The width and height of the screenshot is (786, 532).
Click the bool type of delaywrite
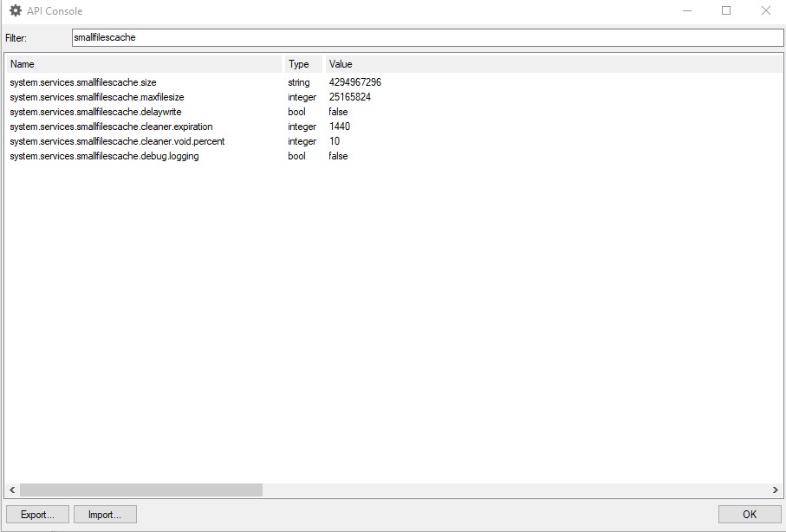click(x=296, y=112)
